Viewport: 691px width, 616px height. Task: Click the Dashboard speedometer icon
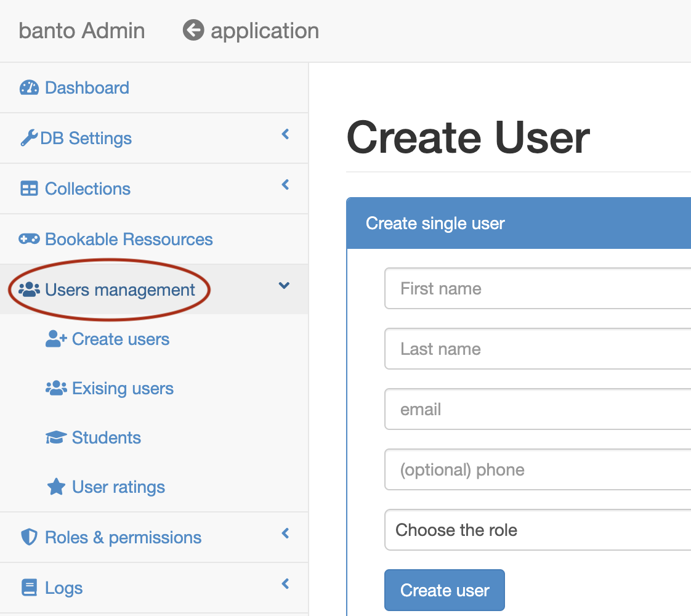point(30,87)
